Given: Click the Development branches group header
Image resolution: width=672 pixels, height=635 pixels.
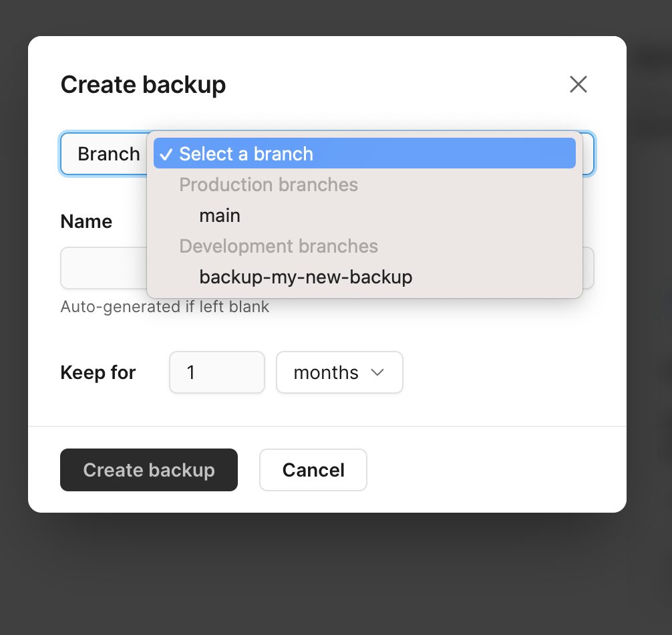Looking at the screenshot, I should tap(279, 246).
